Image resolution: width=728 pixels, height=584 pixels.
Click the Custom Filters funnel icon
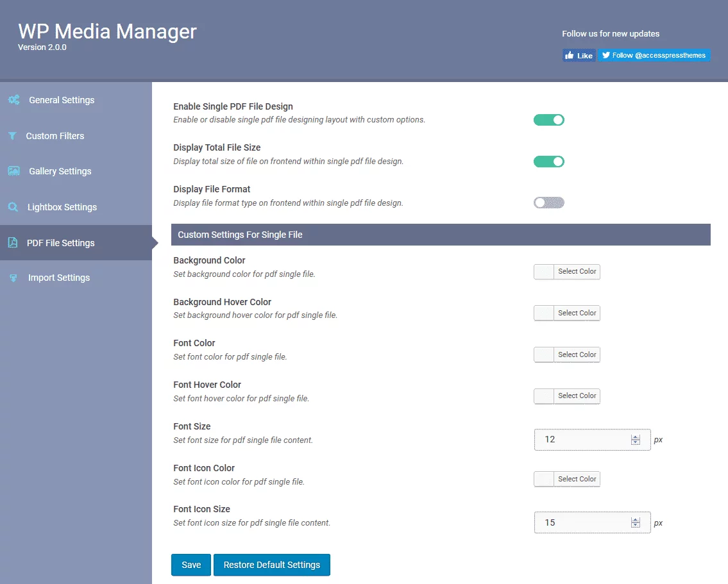tap(13, 136)
